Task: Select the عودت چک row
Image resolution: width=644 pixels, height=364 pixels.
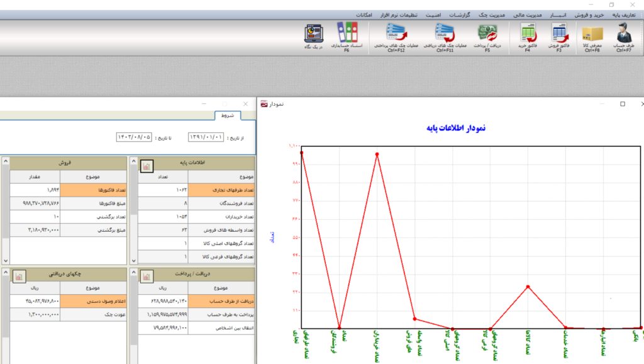Action: click(x=68, y=315)
